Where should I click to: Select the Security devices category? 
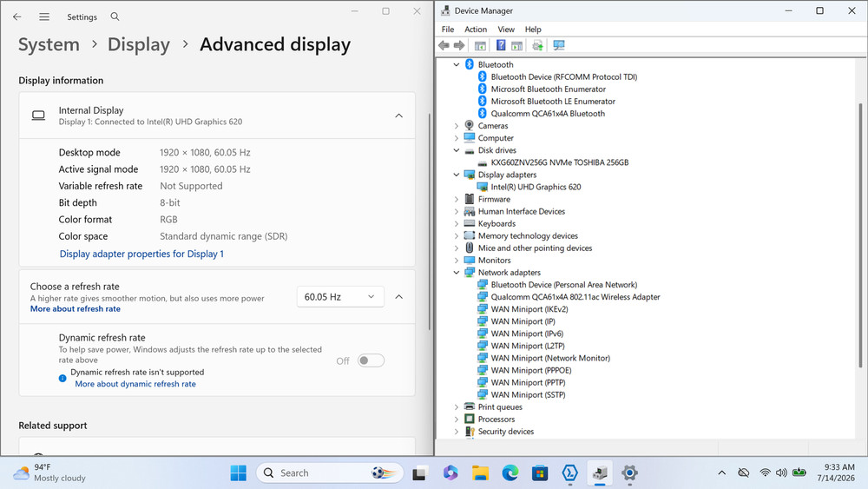pos(506,432)
